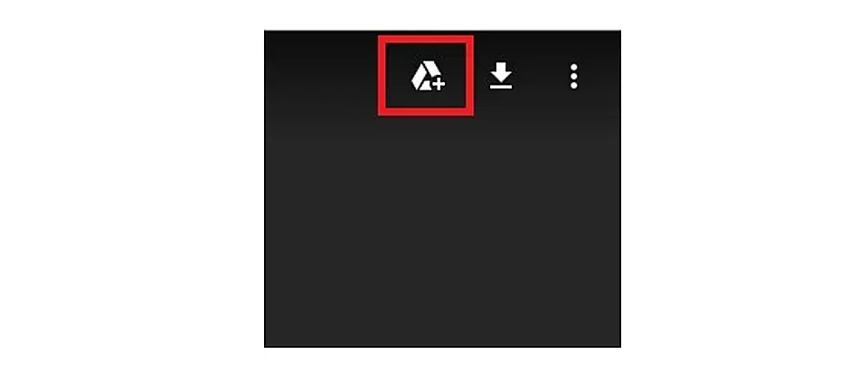Click the Drive icon left of the download arrow
Image resolution: width=868 pixels, height=373 pixels.
(428, 76)
